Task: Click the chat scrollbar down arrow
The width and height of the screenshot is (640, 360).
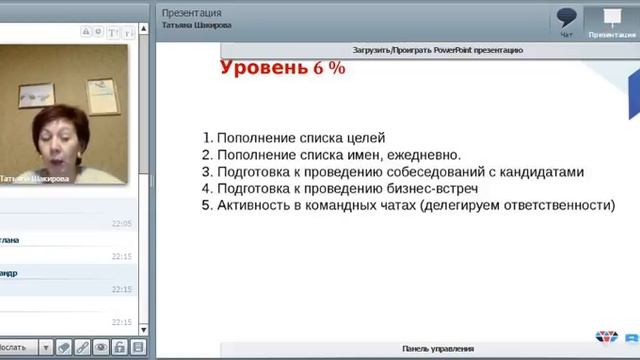Action: click(144, 329)
